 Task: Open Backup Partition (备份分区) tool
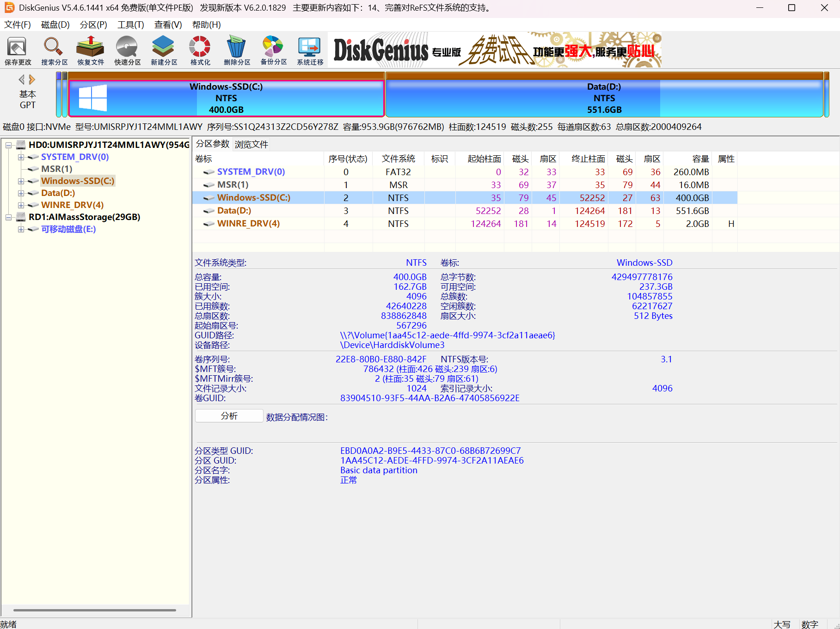273,50
